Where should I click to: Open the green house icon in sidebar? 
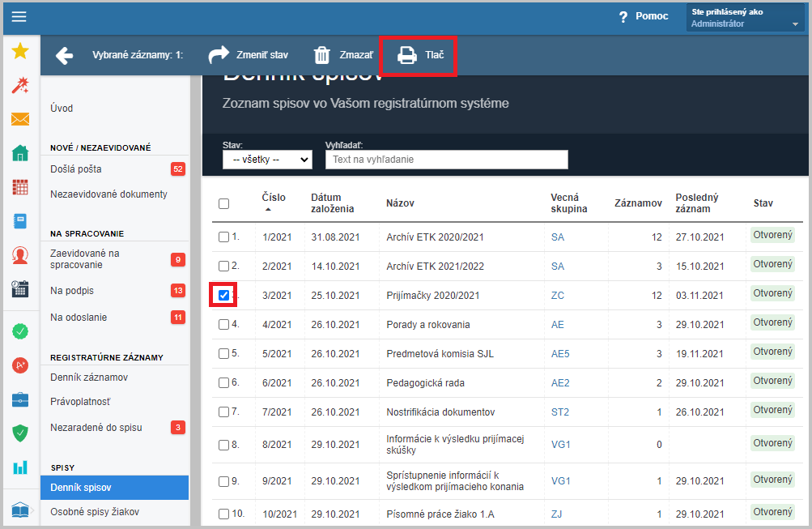tap(20, 153)
